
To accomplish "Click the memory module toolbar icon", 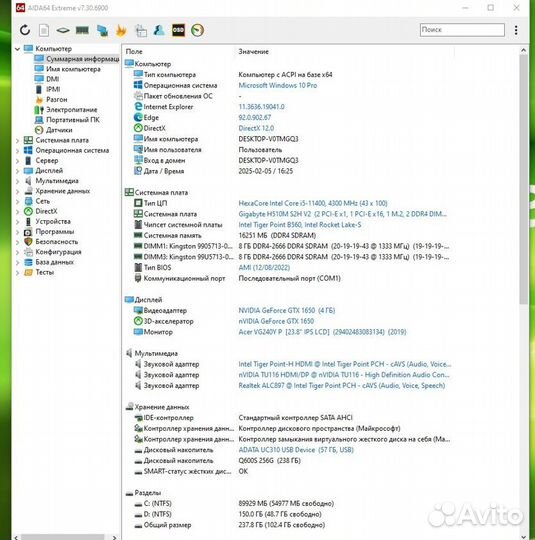I will point(82,30).
